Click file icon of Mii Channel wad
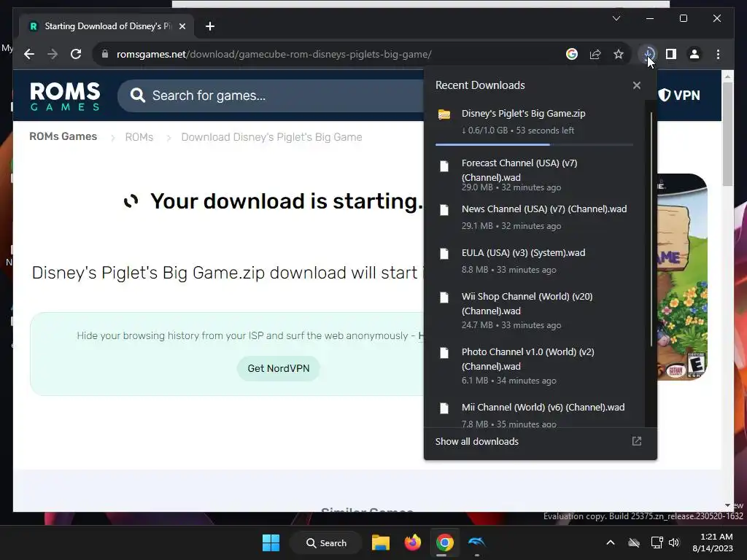This screenshot has width=747, height=560. (x=444, y=408)
